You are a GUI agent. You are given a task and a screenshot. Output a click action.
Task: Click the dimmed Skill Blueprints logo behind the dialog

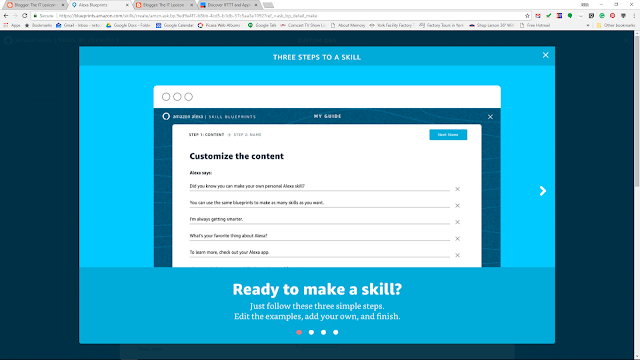pyautogui.click(x=62, y=40)
